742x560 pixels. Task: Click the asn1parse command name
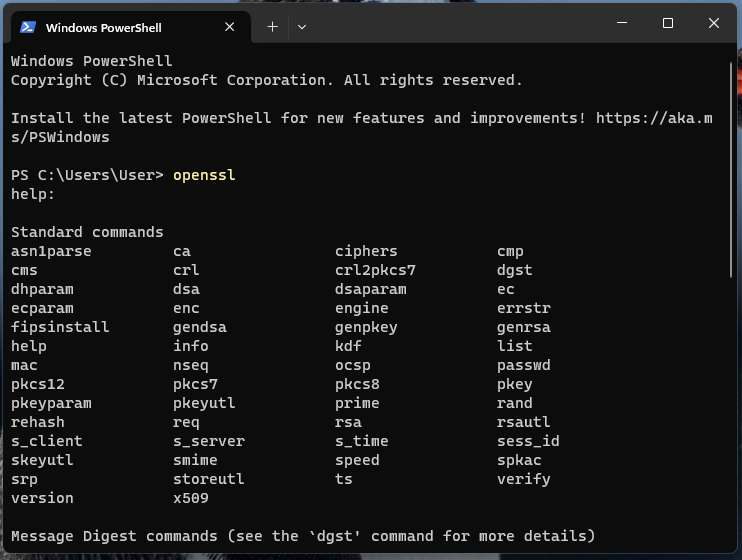tap(51, 251)
